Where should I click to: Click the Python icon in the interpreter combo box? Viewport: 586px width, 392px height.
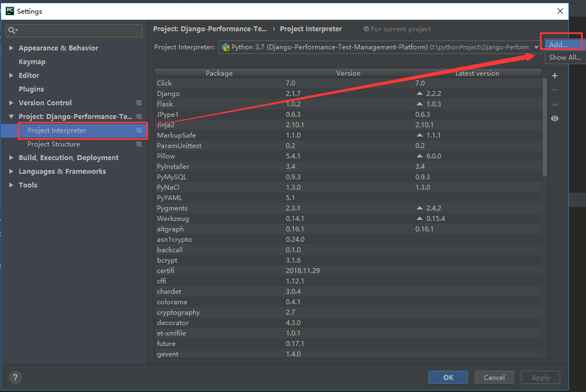(x=226, y=47)
